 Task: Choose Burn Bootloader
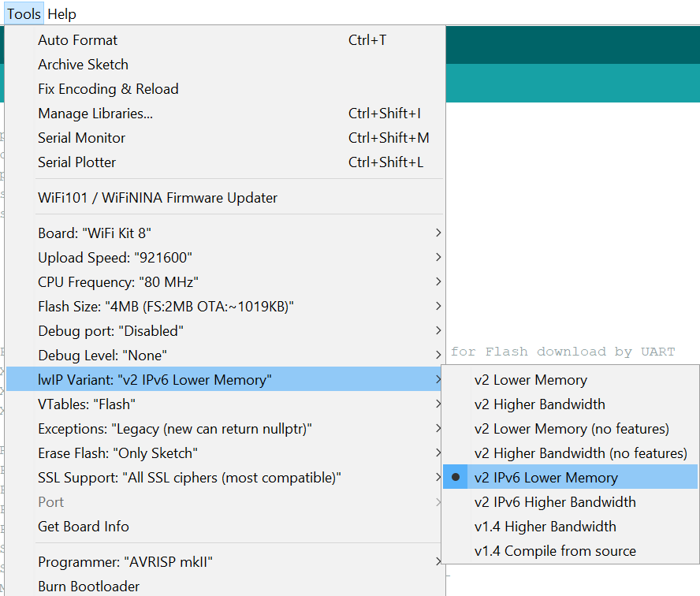point(225,586)
